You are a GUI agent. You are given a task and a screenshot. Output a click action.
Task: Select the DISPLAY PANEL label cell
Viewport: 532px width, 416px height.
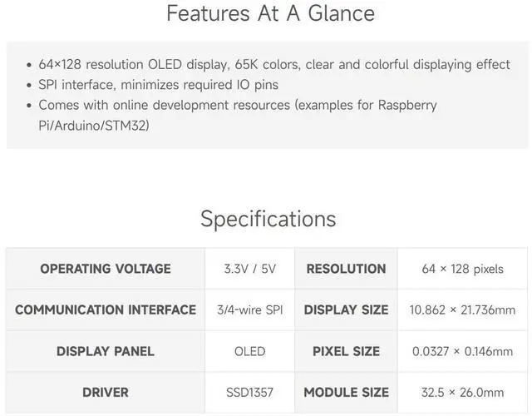106,351
